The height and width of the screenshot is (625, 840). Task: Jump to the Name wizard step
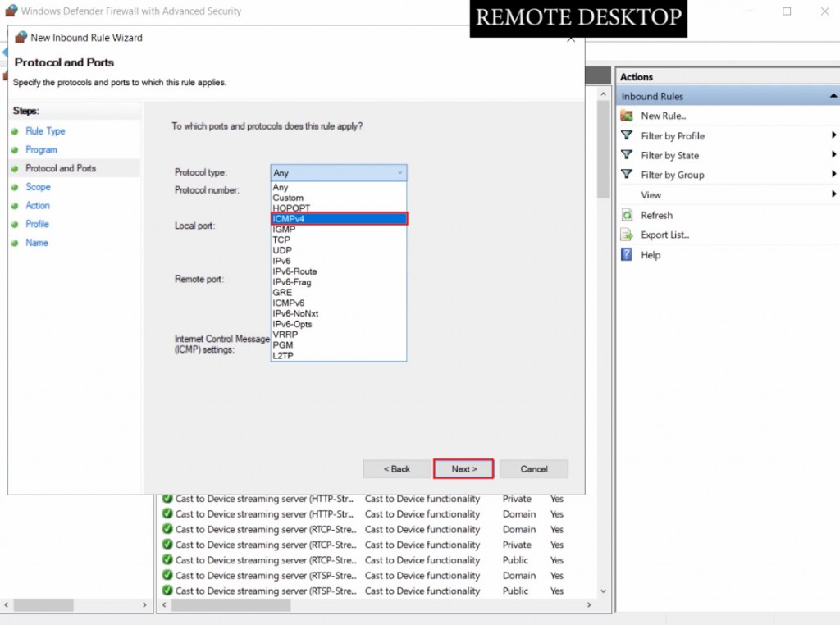click(x=36, y=243)
